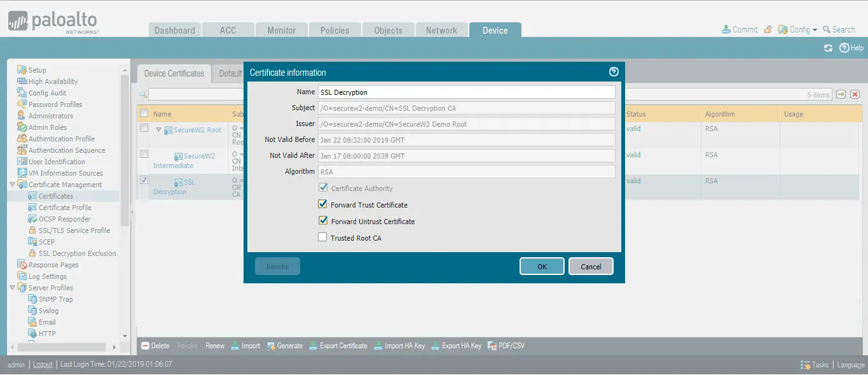Clear the search filter with the red X icon

pos(855,94)
